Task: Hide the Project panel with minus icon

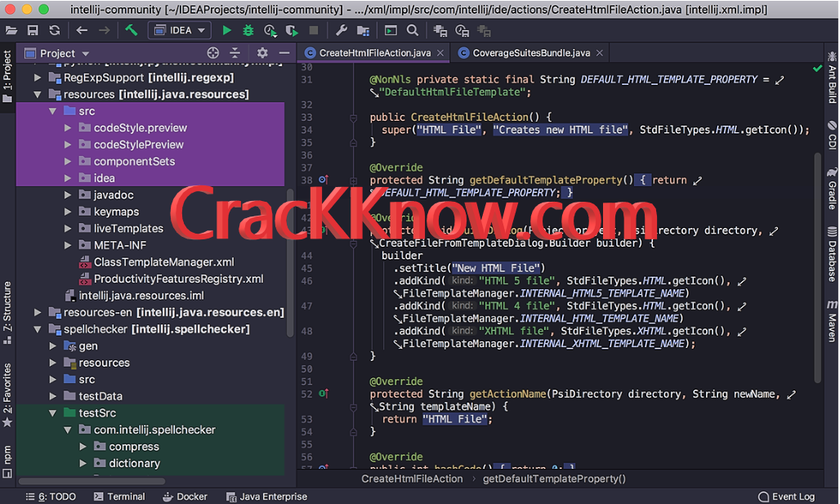Action: pyautogui.click(x=284, y=52)
